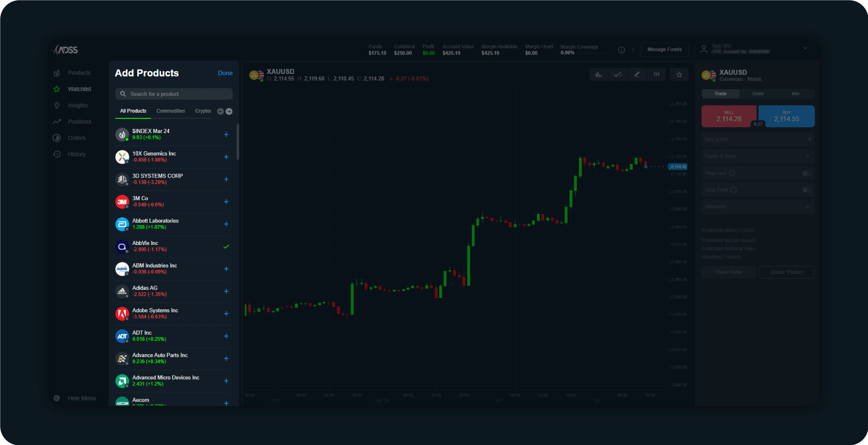Open the account selector chevron

click(x=805, y=48)
